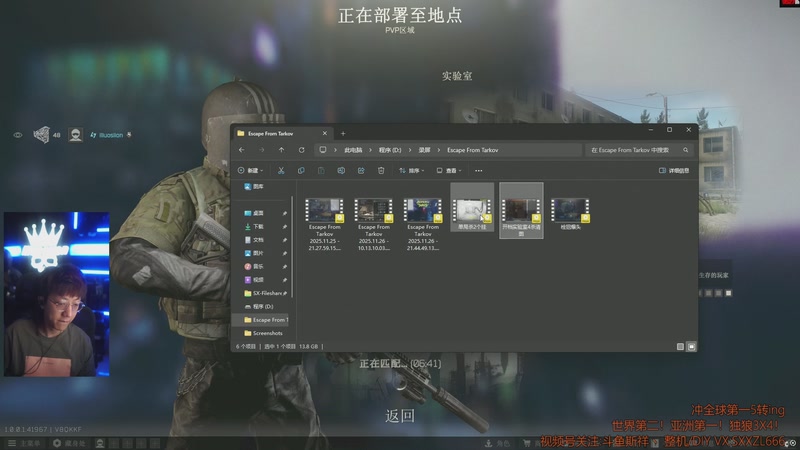Cut the selected file using scissors icon

pos(281,170)
